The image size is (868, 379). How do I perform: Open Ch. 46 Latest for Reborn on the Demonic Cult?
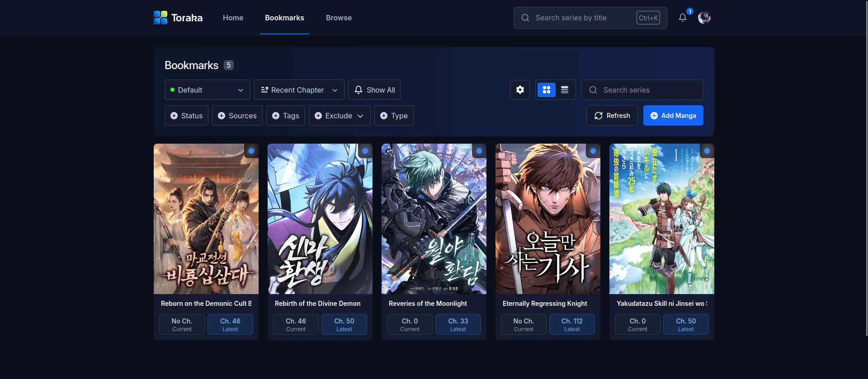coord(230,324)
